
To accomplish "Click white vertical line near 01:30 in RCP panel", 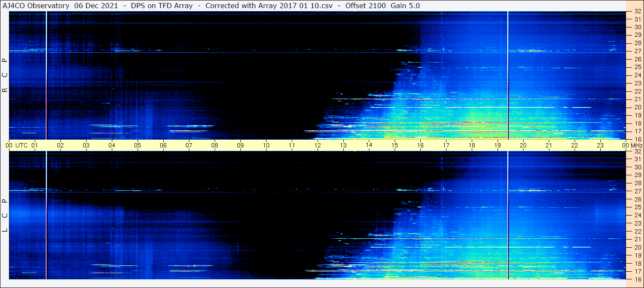I will pos(46,75).
